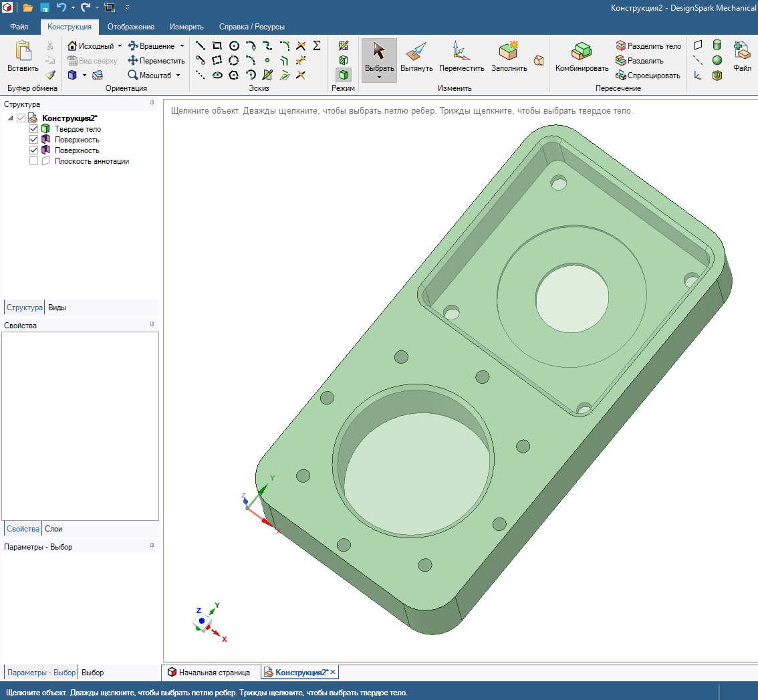Check the Плоскость аннотации checkbox

coord(33,161)
